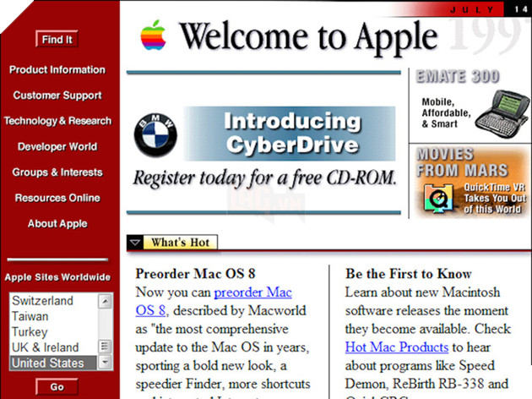Image resolution: width=532 pixels, height=399 pixels.
Task: Open the Hot Mac Products link
Action: pos(396,347)
